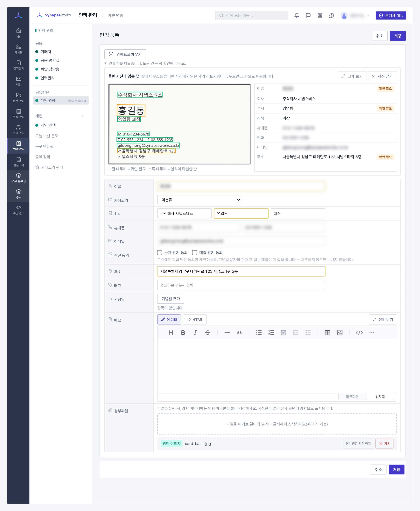This screenshot has width=420, height=511.
Task: Apply strikethrough in memo editor
Action: (207, 332)
